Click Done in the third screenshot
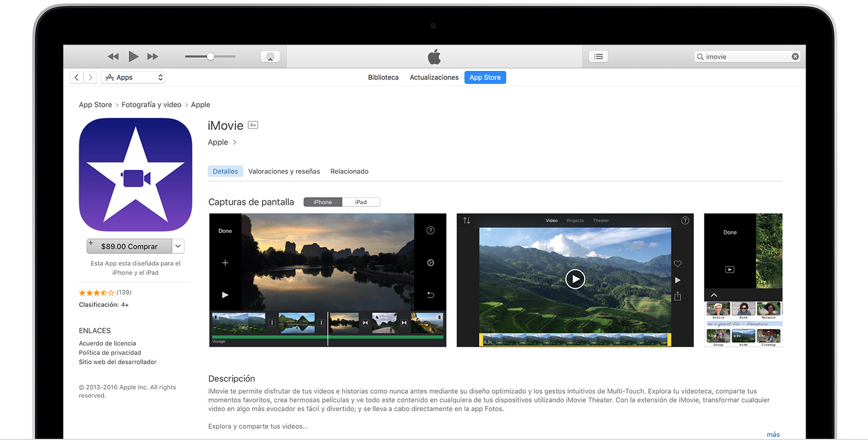Image resolution: width=868 pixels, height=440 pixels. click(730, 232)
